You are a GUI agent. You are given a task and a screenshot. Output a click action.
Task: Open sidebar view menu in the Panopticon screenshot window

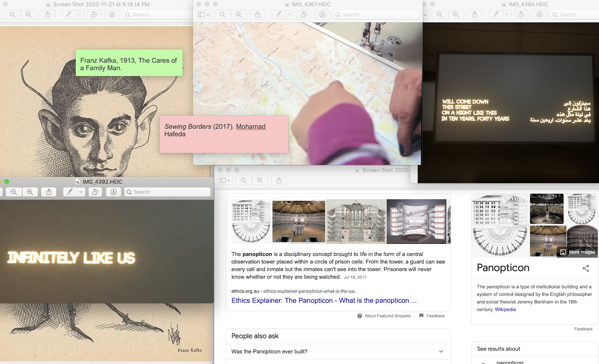point(225,180)
